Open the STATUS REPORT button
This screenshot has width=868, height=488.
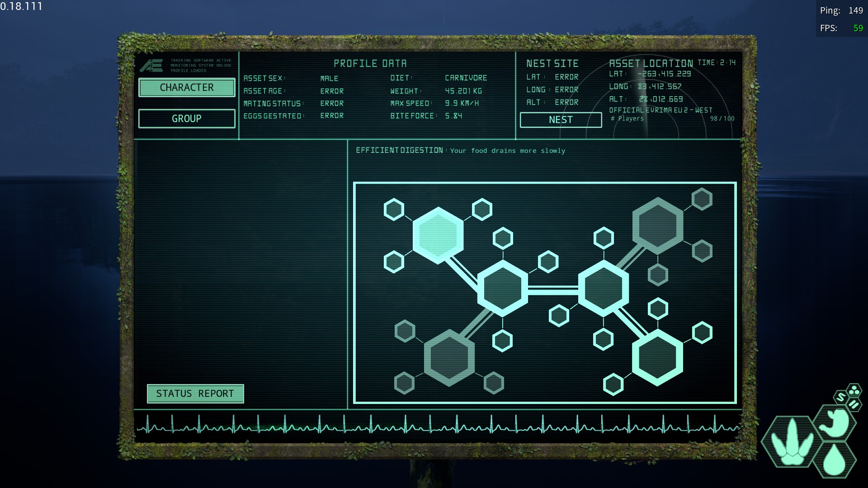[195, 394]
